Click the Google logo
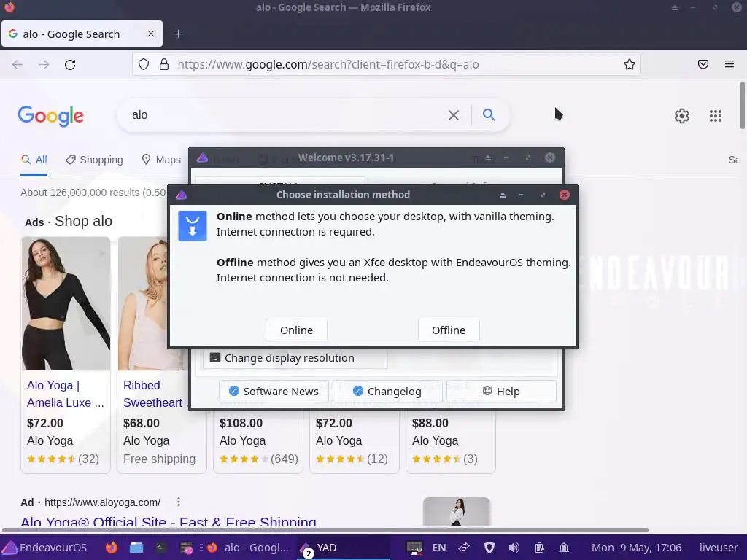Screen dimensions: 747x560 (50, 116)
